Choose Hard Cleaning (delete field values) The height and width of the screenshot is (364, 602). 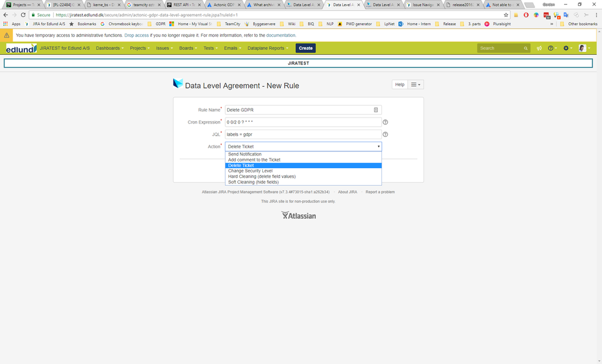pos(303,177)
